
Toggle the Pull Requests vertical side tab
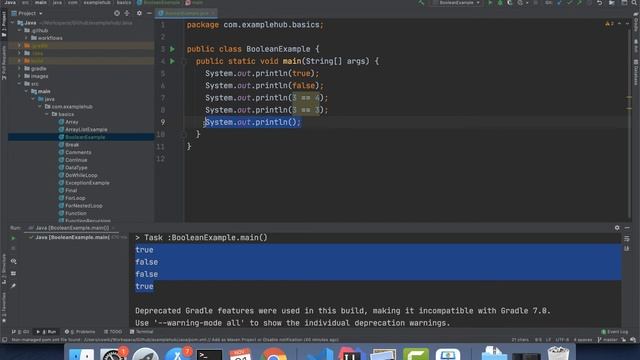(x=4, y=62)
